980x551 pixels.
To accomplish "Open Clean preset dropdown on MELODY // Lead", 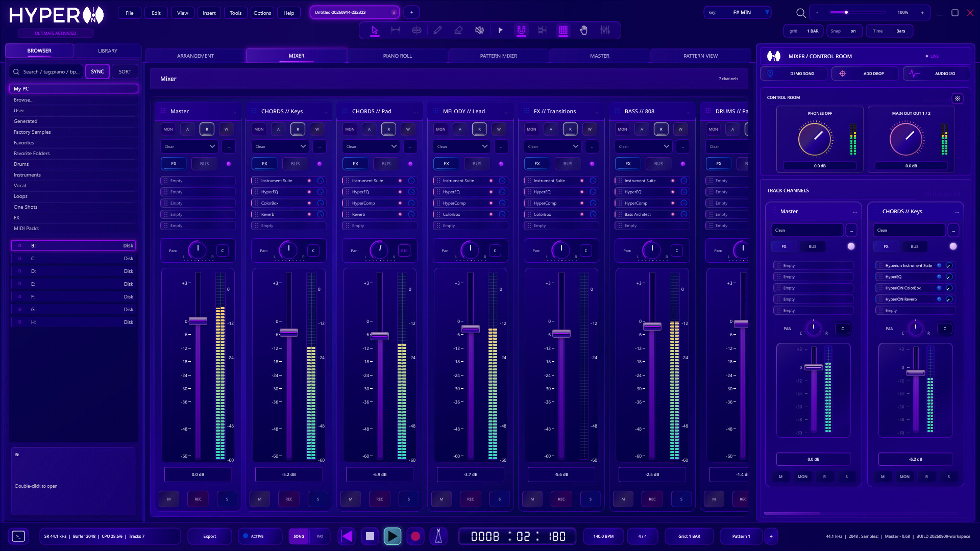I will click(x=462, y=146).
